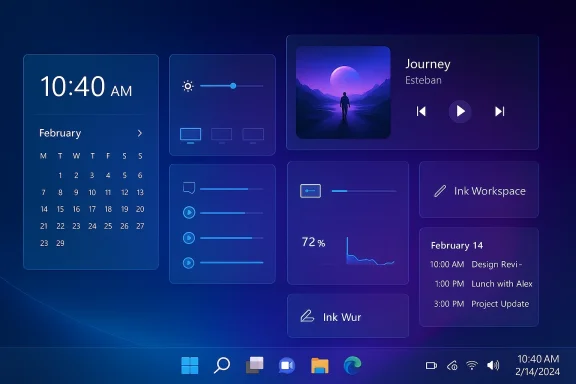
Task: Select day 27 in the calendar
Action: [140, 226]
